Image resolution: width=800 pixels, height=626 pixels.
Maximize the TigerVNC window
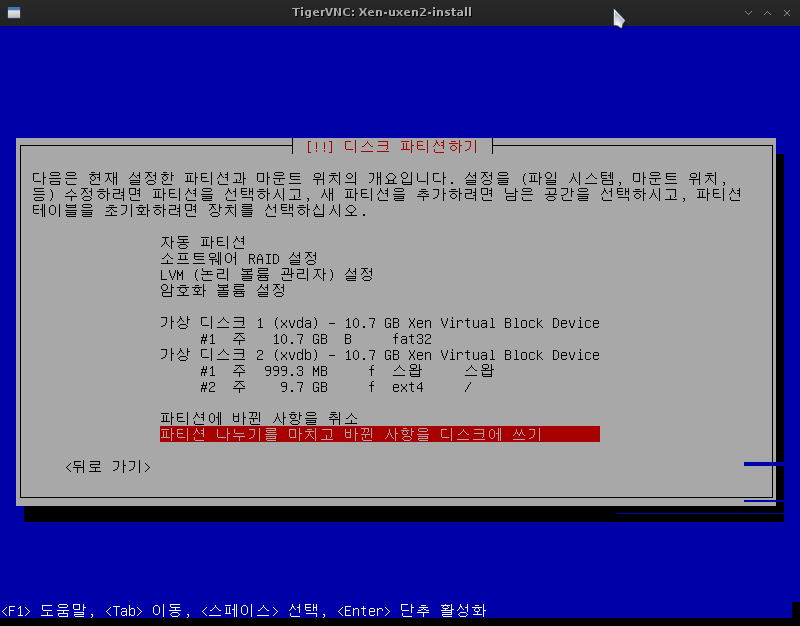pos(767,13)
